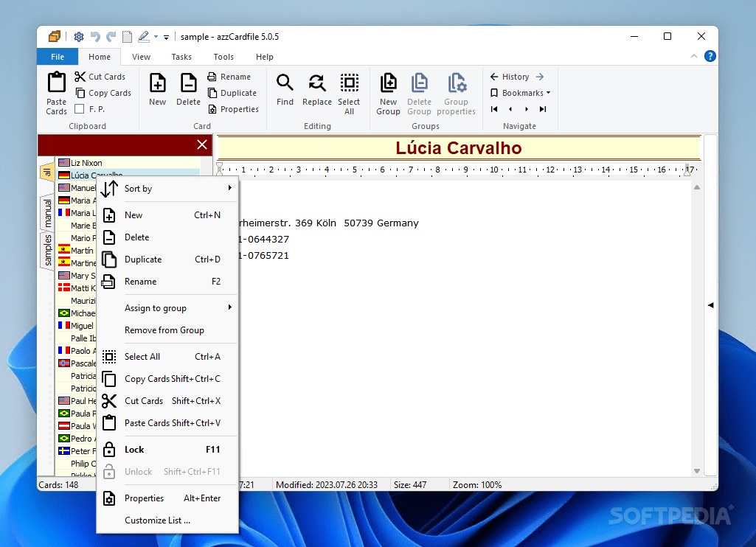This screenshot has height=547, width=756.
Task: Expand the Assign to group submenu
Action: [156, 307]
